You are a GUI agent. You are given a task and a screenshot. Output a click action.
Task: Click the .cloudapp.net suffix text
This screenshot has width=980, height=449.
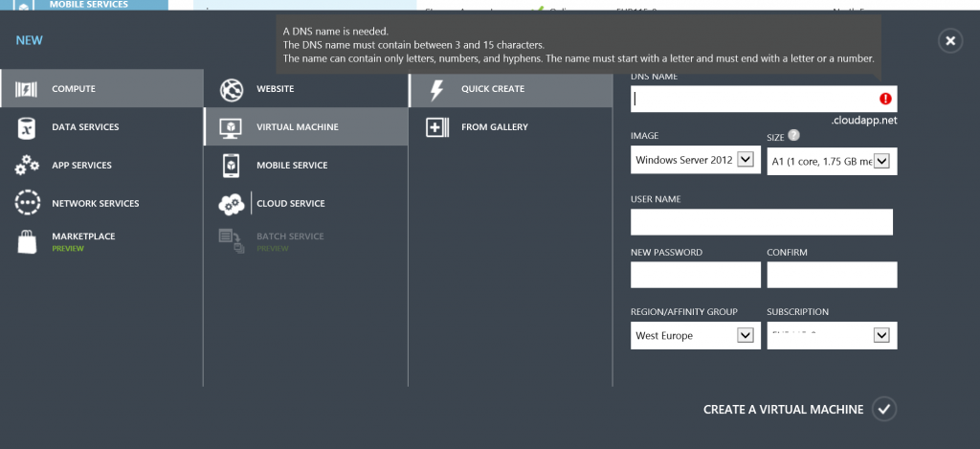coord(864,121)
